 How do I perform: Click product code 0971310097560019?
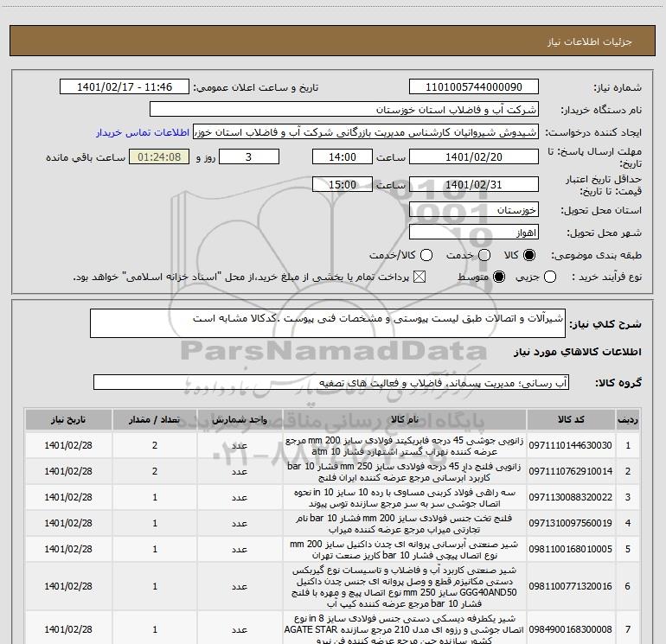coord(571,523)
